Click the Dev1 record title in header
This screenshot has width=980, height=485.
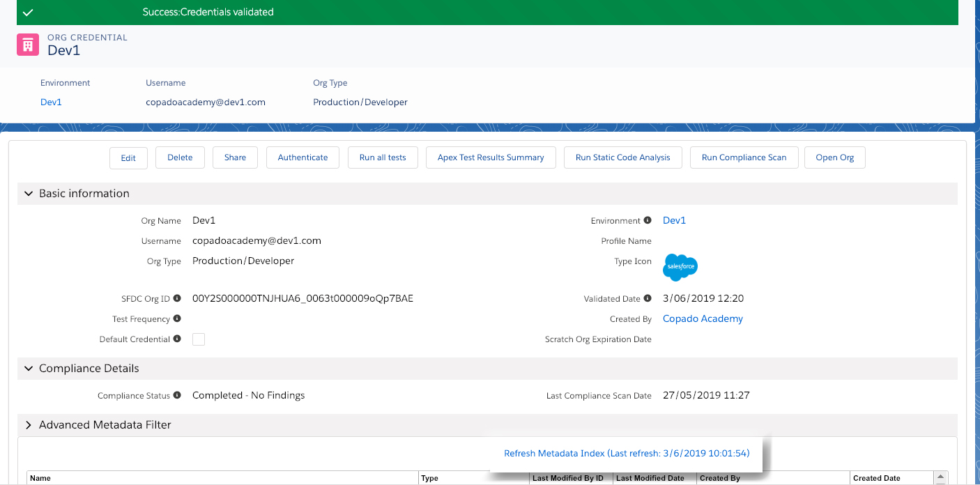(64, 50)
